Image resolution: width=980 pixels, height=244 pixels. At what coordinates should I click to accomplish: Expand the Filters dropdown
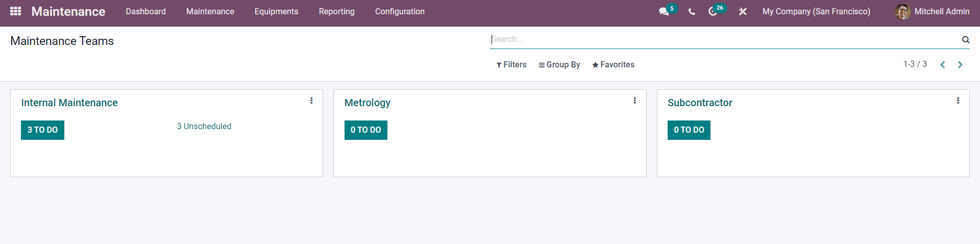point(511,65)
